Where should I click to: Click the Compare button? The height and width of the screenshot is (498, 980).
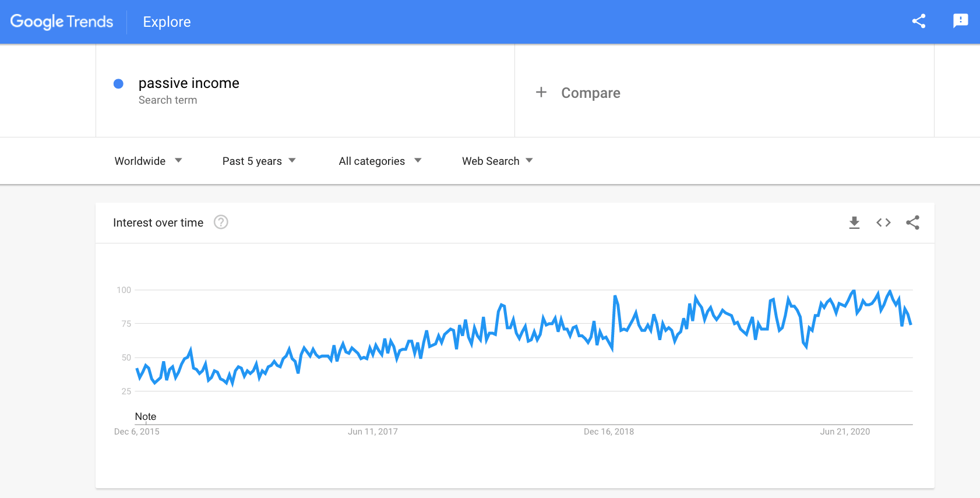[590, 93]
